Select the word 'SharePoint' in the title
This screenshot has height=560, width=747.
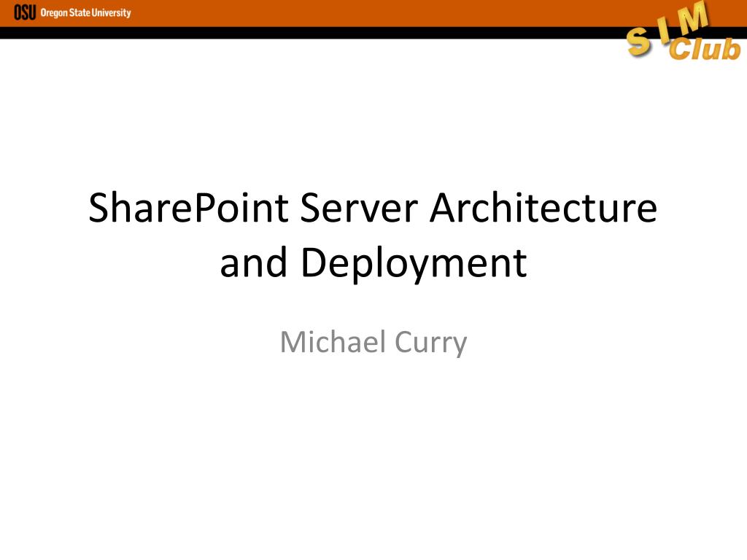click(x=188, y=209)
